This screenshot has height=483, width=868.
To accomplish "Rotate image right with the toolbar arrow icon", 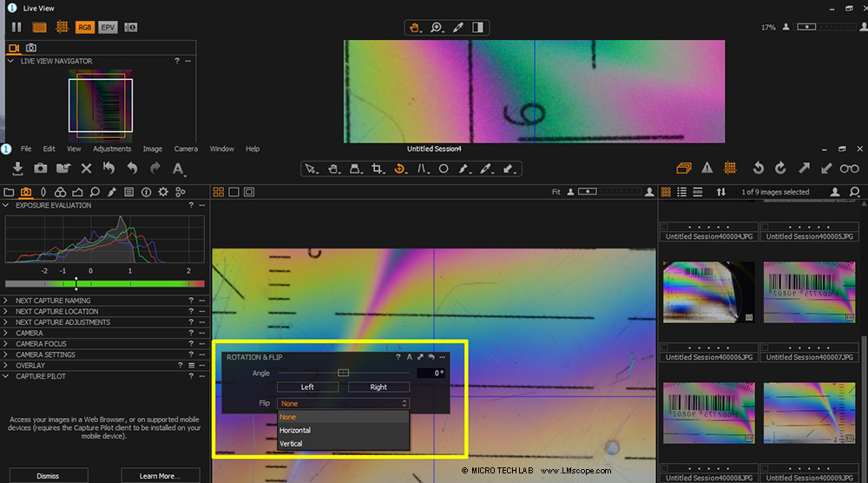I will click(780, 169).
